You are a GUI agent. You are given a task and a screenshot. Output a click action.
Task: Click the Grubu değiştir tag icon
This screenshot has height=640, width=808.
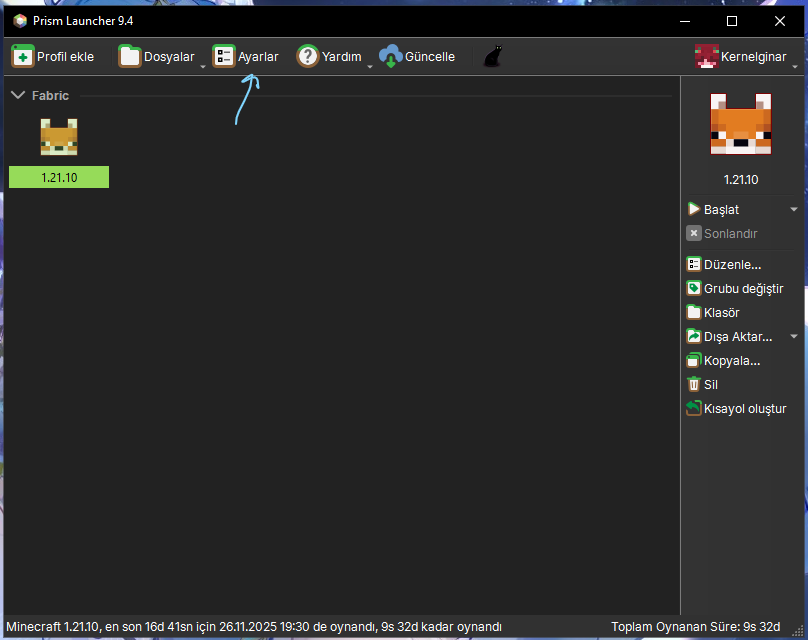pos(694,289)
